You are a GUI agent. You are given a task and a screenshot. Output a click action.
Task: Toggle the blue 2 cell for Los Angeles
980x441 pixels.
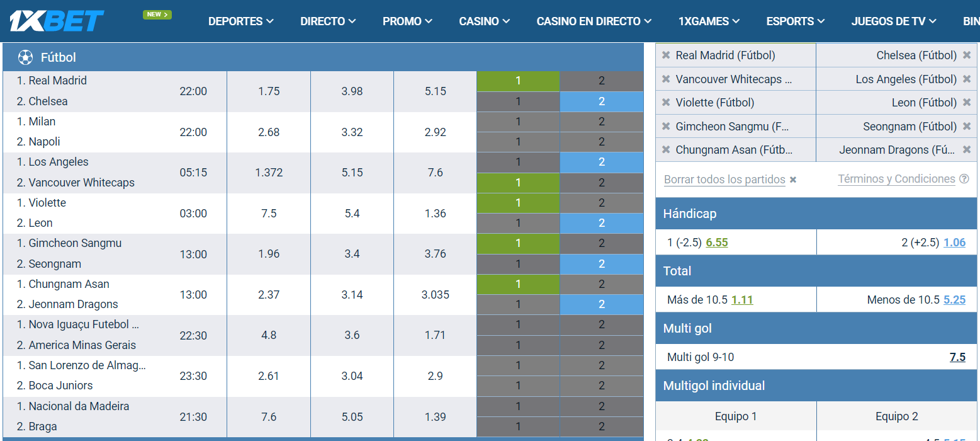[602, 163]
